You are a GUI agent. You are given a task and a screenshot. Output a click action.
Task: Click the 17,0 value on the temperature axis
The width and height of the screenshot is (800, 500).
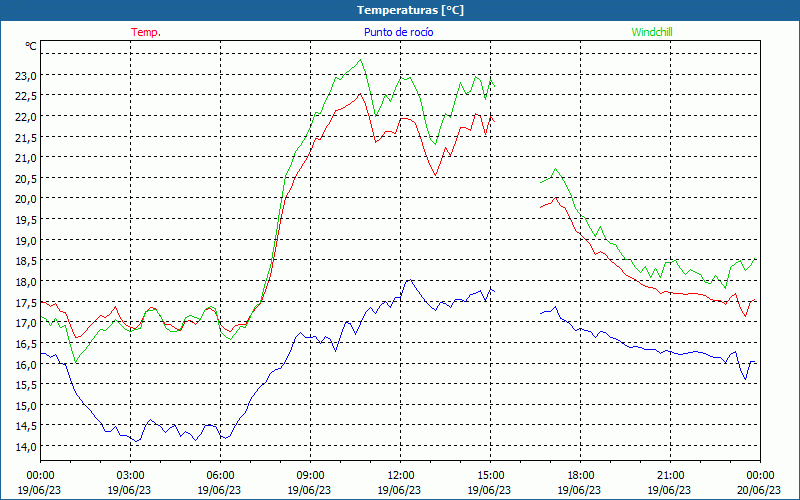(x=26, y=323)
